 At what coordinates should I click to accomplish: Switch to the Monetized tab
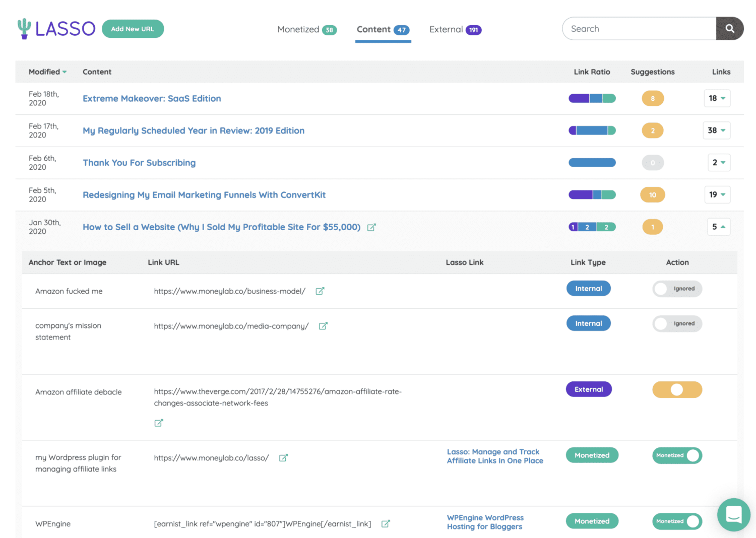pyautogui.click(x=307, y=29)
